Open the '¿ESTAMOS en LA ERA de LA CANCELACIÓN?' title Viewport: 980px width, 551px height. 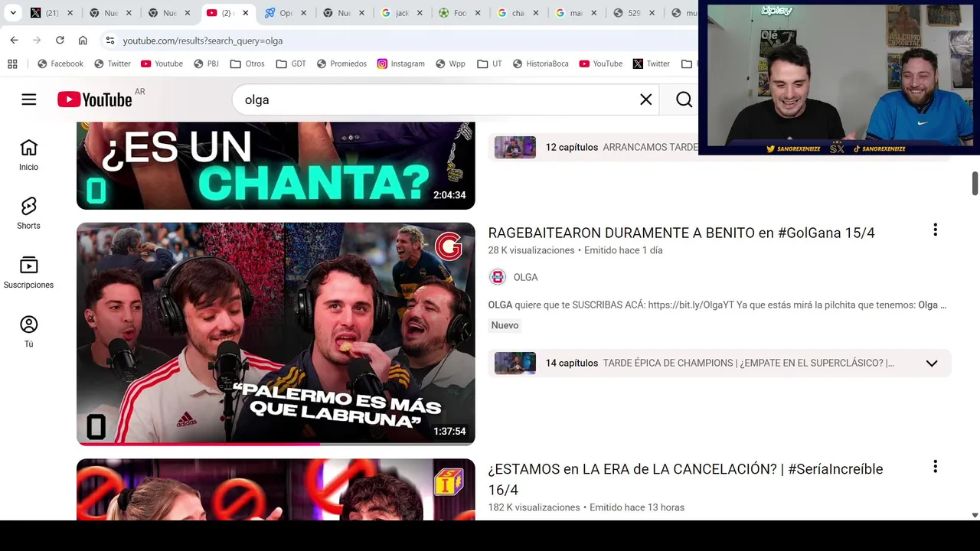click(x=685, y=479)
